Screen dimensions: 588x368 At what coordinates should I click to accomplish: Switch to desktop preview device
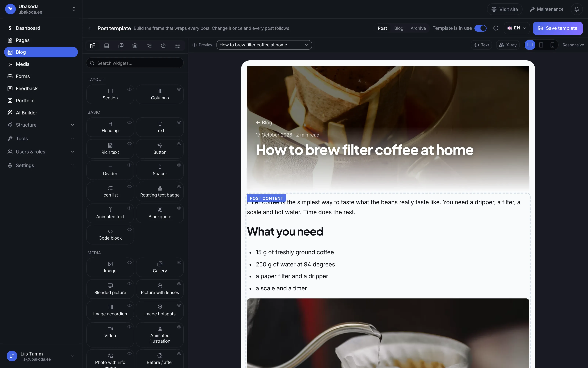coord(530,45)
